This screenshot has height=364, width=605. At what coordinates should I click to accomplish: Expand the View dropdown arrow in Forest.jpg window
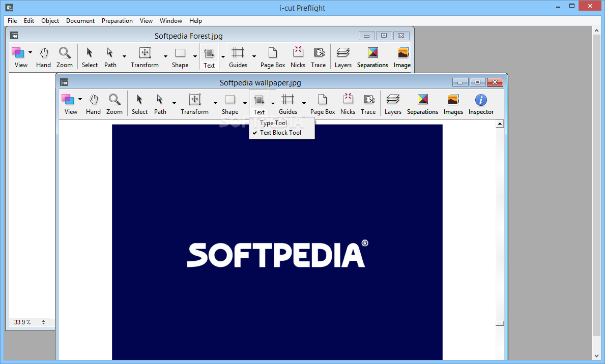[30, 52]
